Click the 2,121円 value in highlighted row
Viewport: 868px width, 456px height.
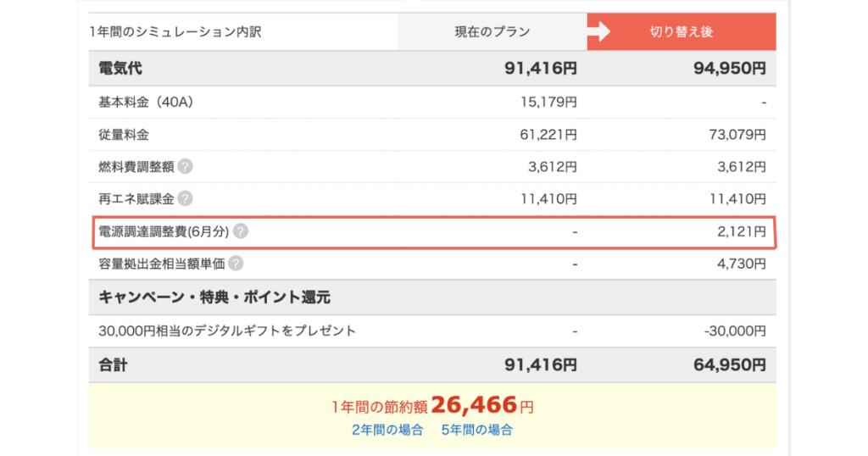pyautogui.click(x=742, y=231)
